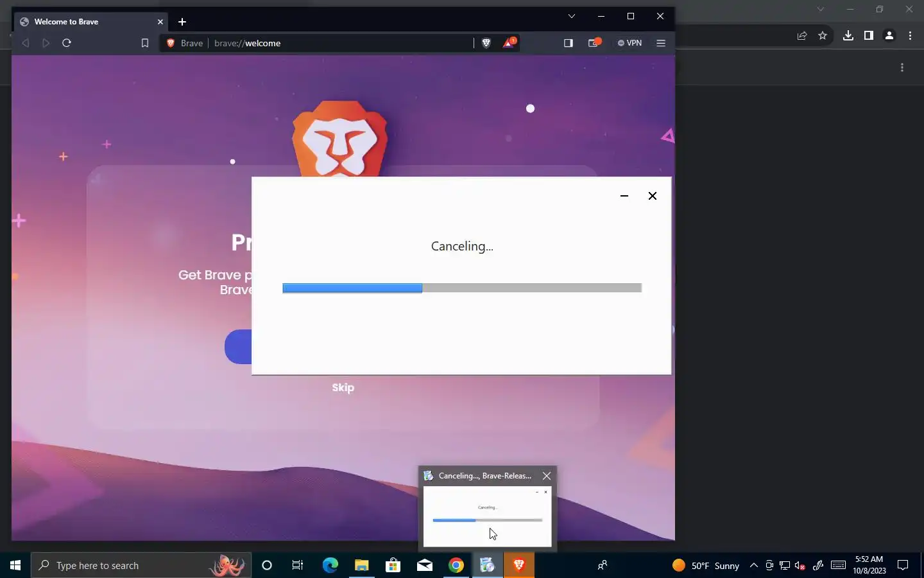This screenshot has width=924, height=578.
Task: Open Microsoft Store from taskbar
Action: click(x=393, y=565)
